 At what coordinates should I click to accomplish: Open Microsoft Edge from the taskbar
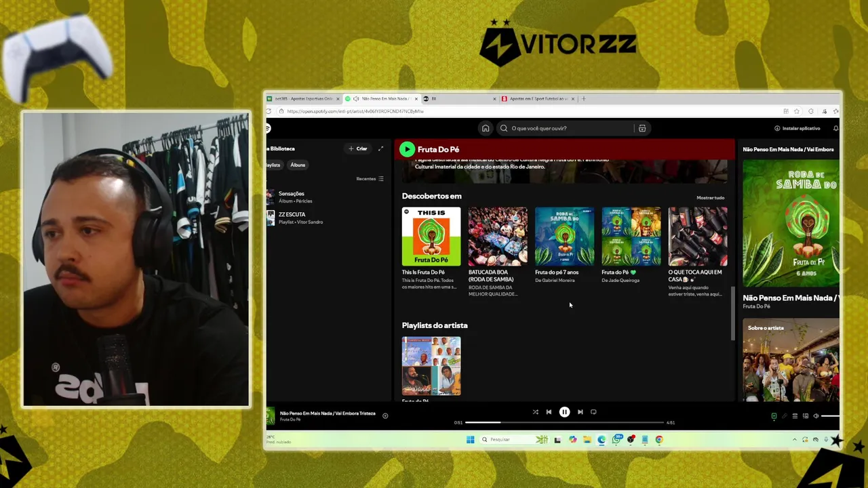pos(601,439)
